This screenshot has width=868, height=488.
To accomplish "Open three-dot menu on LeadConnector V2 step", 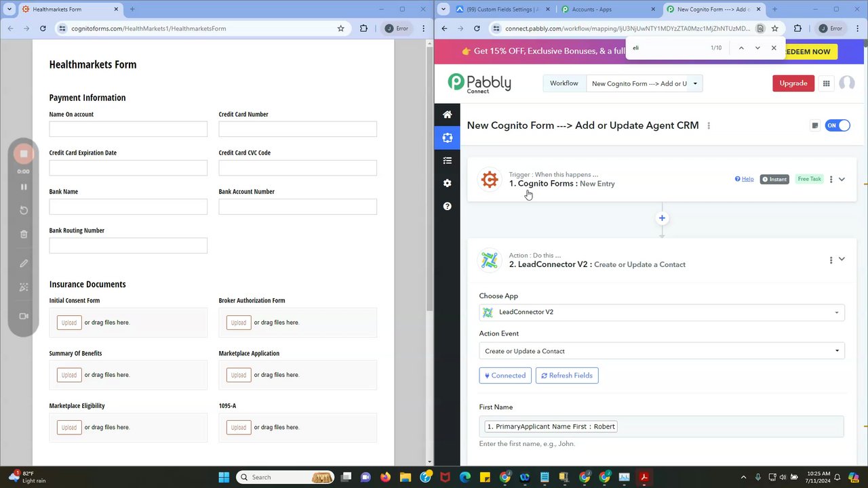I will pyautogui.click(x=831, y=260).
